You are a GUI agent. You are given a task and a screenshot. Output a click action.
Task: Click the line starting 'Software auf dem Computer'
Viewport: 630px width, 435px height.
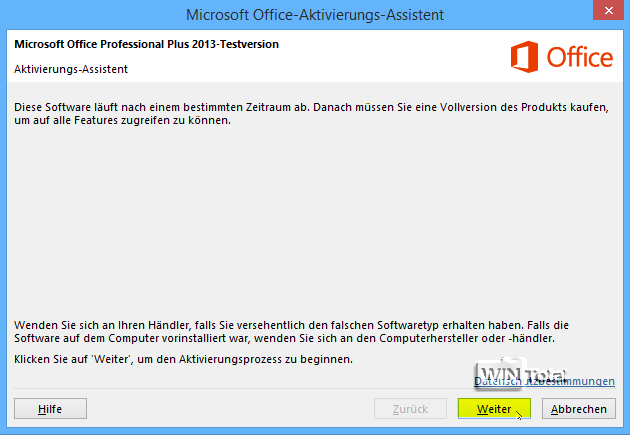pos(280,339)
